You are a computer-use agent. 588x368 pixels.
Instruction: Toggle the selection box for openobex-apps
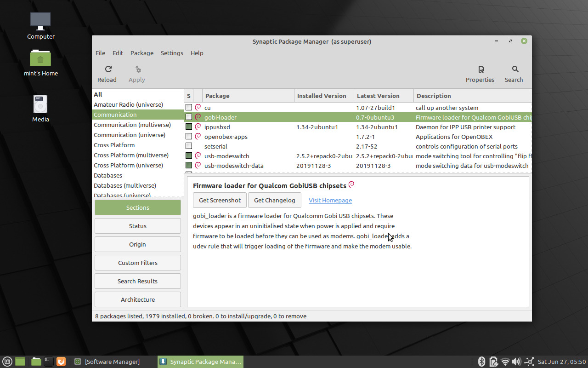tap(189, 137)
